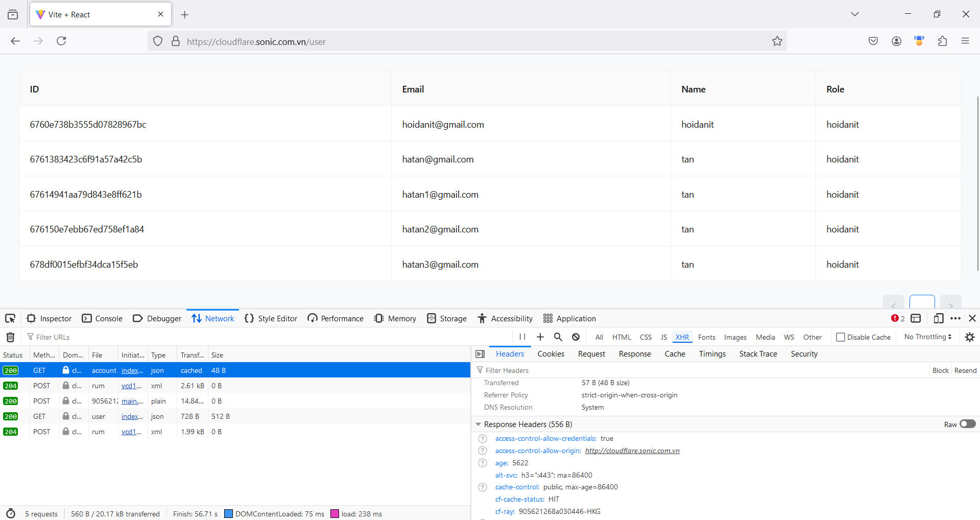980x520 pixels.
Task: Open the access-control-allow-origin URL link
Action: tap(632, 451)
